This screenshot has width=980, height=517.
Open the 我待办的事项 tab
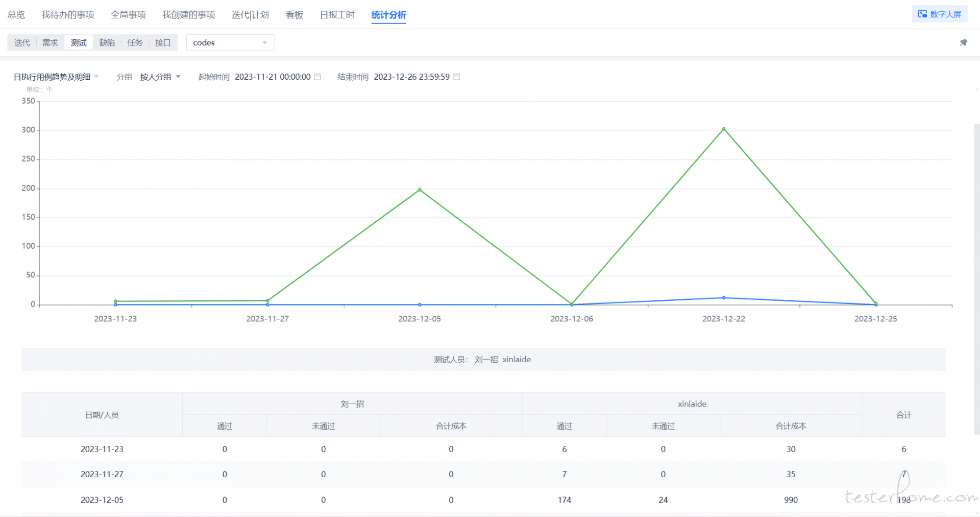tap(67, 15)
